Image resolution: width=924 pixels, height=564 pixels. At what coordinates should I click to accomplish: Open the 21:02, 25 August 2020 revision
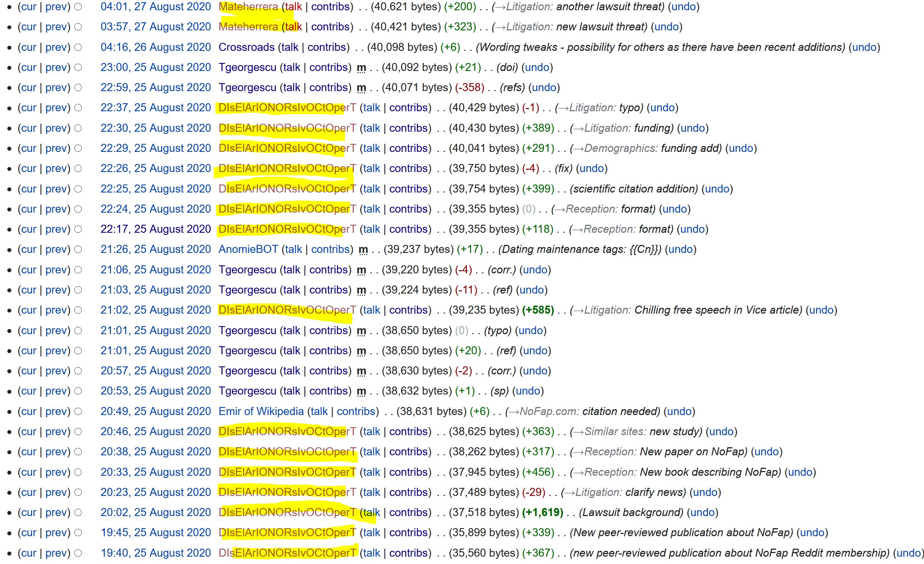156,310
